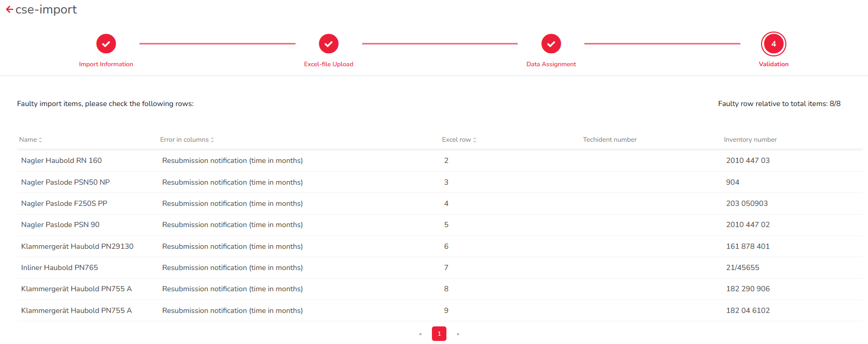Select the Excel-file Upload step checkmark
The image size is (868, 344).
click(329, 44)
